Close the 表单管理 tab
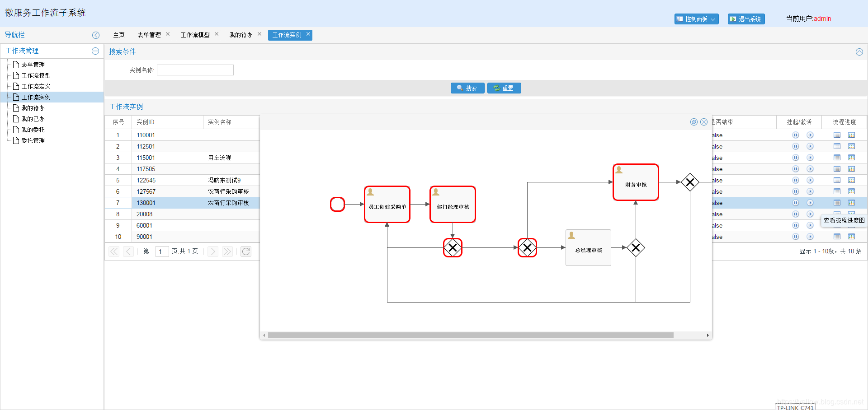Viewport: 868px width, 410px height. click(x=168, y=34)
